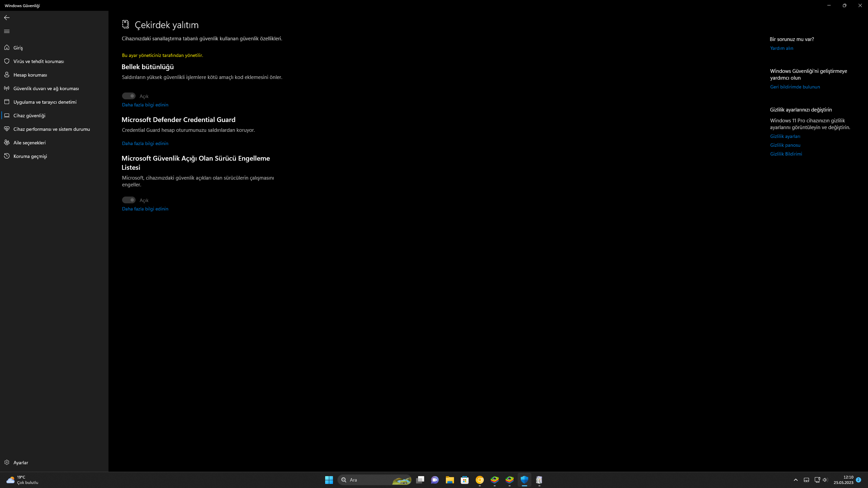Click the yellow Bu ayar yöneticiniz tarafından yönetilir text
868x488 pixels.
(x=162, y=55)
